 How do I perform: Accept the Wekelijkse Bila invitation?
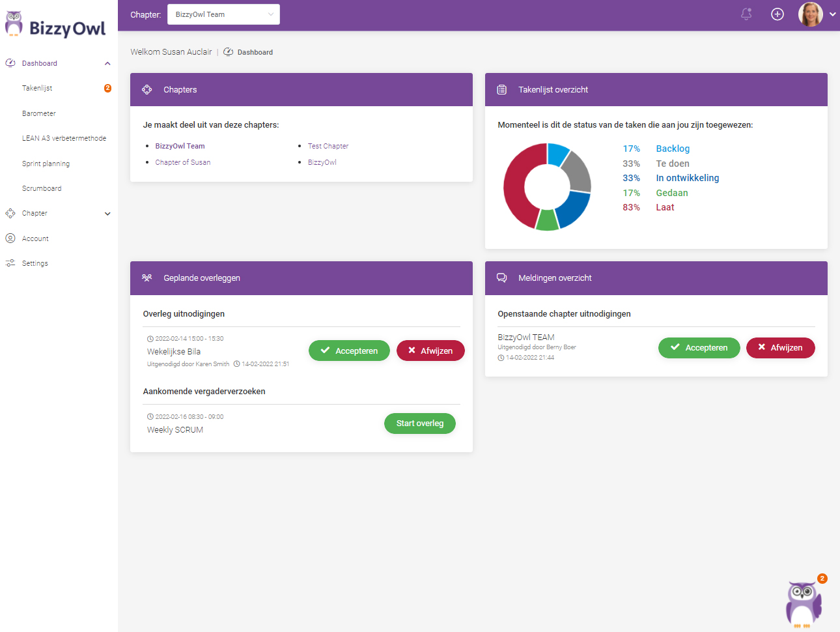click(349, 351)
